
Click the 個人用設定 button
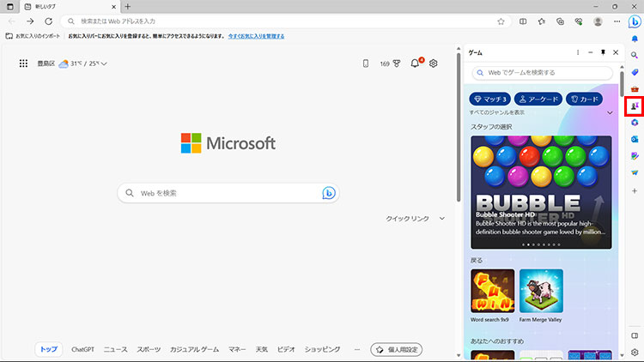[396, 349]
